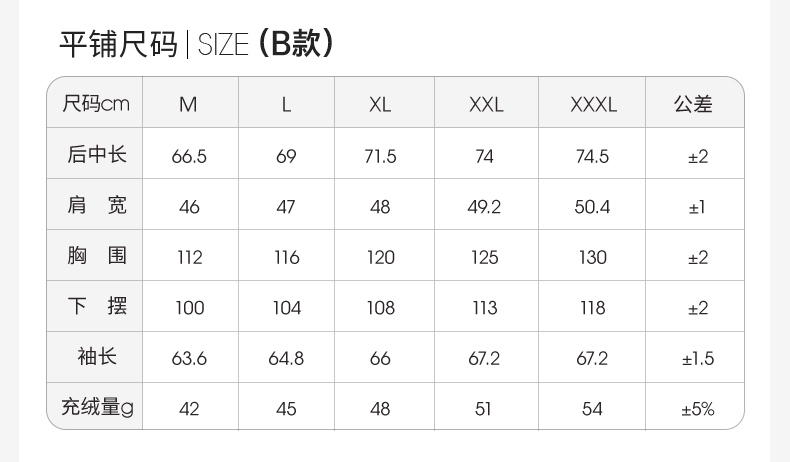790x462 pixels.
Task: Select the 充绒量g row label
Action: coord(97,407)
